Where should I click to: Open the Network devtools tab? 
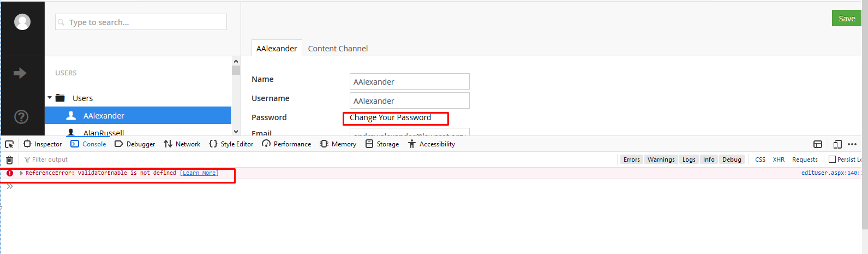[x=182, y=144]
